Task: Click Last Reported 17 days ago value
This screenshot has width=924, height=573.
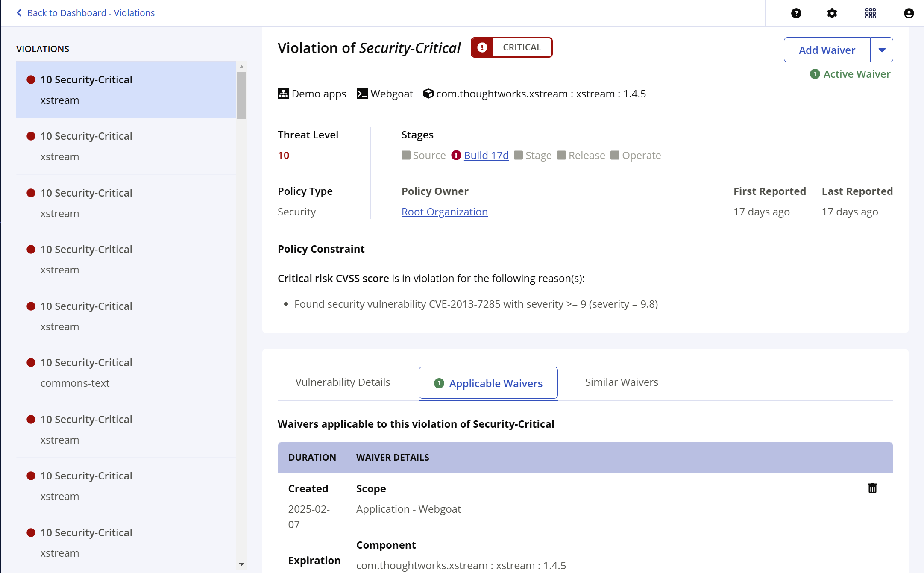Action: pyautogui.click(x=850, y=212)
